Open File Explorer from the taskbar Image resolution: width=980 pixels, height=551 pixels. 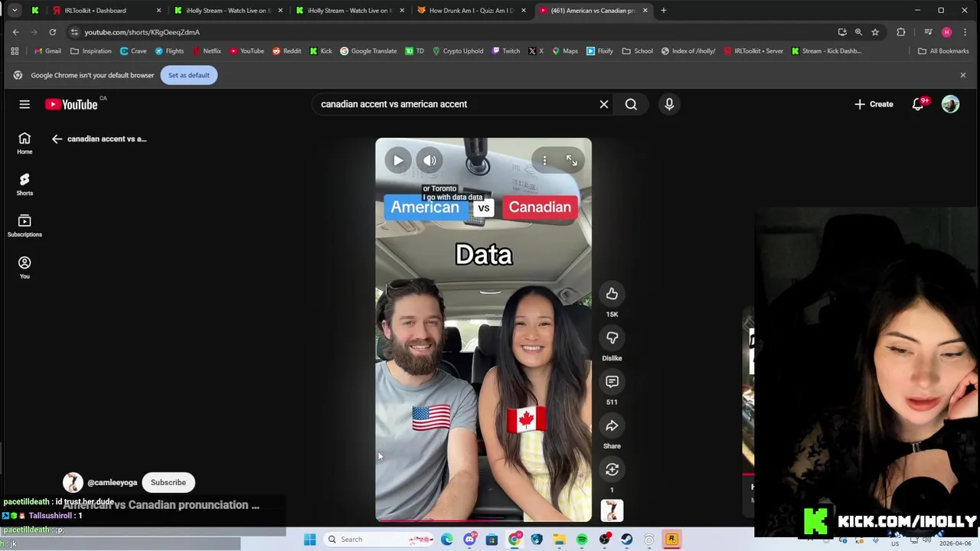point(560,540)
